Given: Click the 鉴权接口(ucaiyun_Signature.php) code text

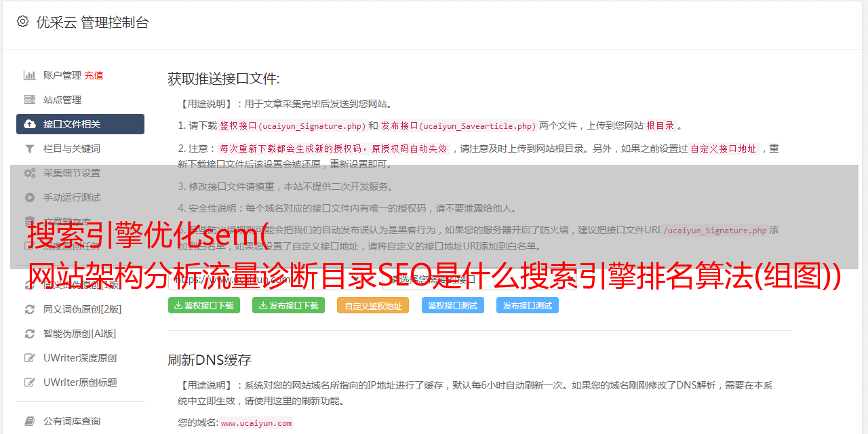Looking at the screenshot, I should [x=292, y=125].
